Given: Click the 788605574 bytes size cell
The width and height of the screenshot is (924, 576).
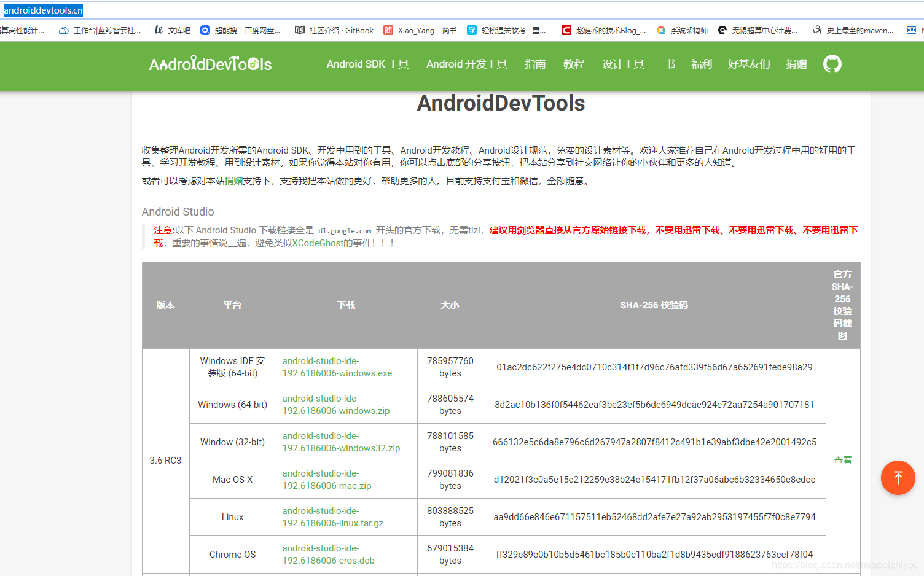Looking at the screenshot, I should point(450,405).
